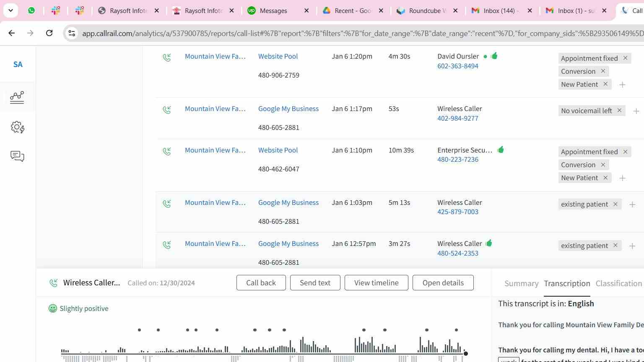The height and width of the screenshot is (362, 644).
Task: Click inbound call icon for Jan 6 12:57pm row
Action: (167, 245)
